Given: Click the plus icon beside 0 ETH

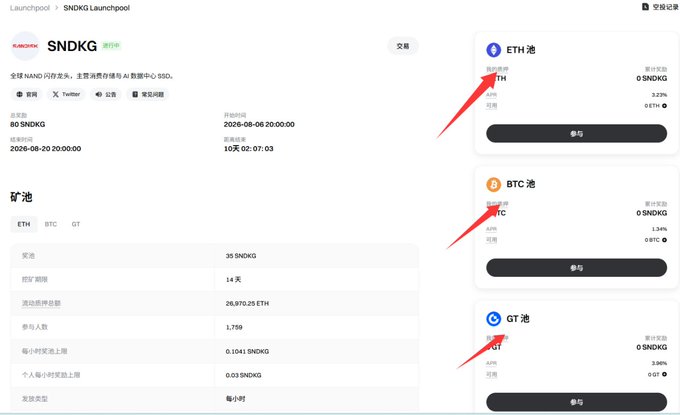Looking at the screenshot, I should tap(664, 106).
